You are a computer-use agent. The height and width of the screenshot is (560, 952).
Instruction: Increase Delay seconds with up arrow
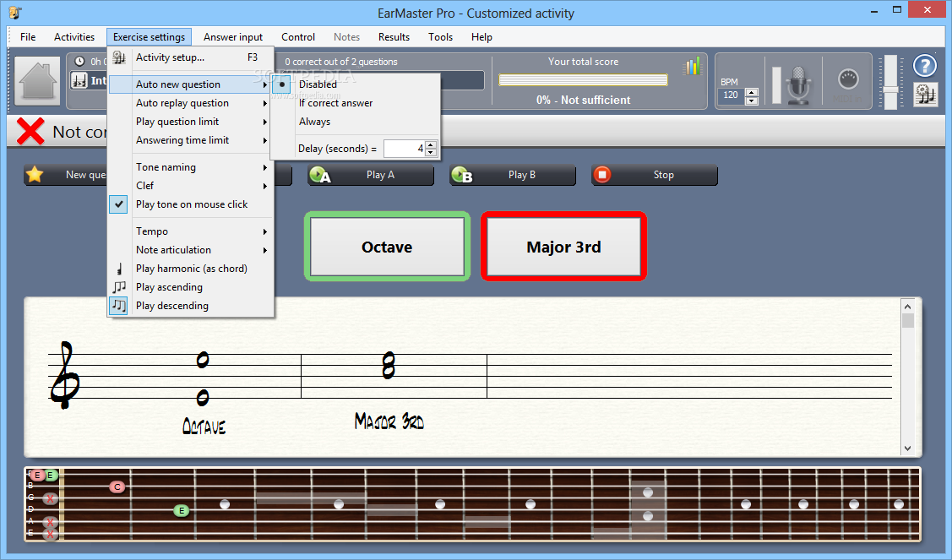pyautogui.click(x=431, y=144)
